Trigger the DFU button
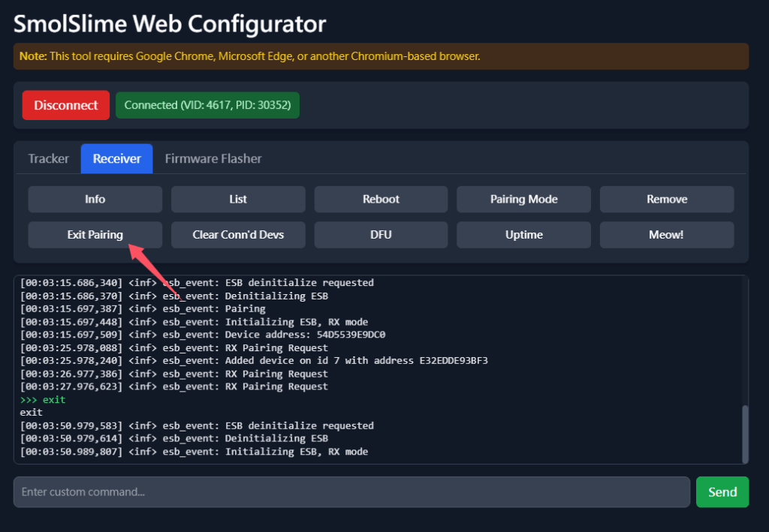 point(381,234)
